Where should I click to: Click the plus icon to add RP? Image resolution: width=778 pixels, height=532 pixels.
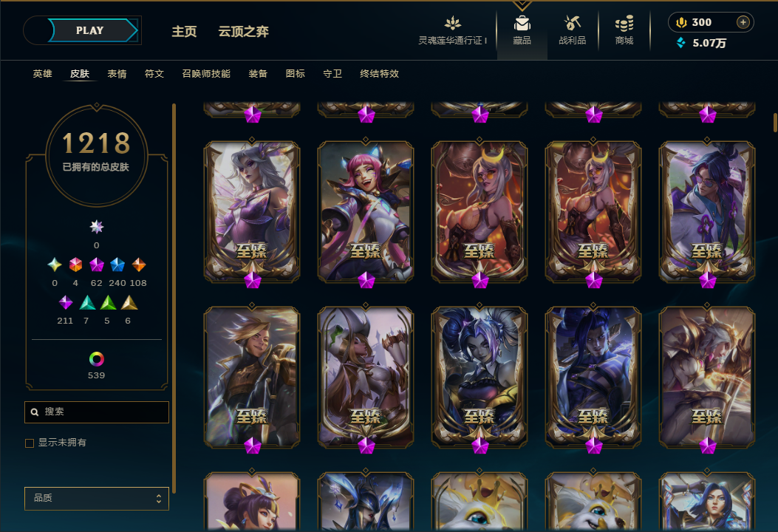743,22
